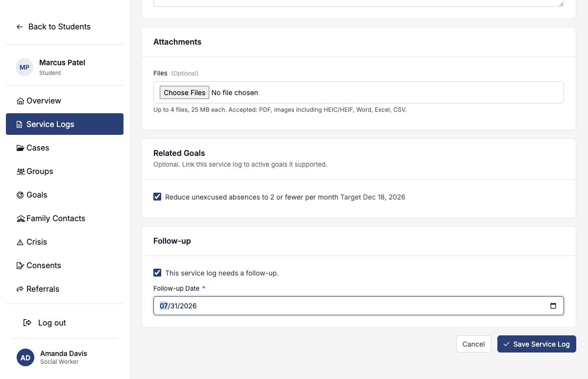Click the Family Contacts icon
The width and height of the screenshot is (588, 379).
[x=21, y=219]
